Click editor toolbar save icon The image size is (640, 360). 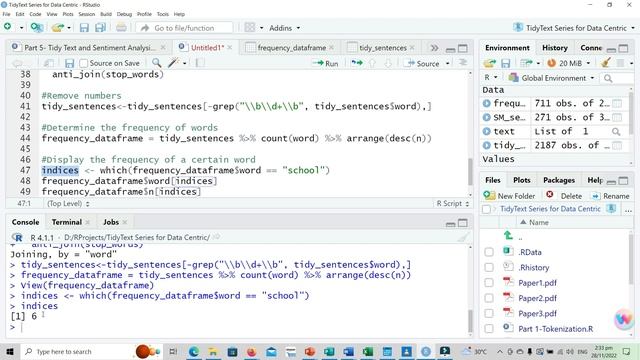point(69,63)
